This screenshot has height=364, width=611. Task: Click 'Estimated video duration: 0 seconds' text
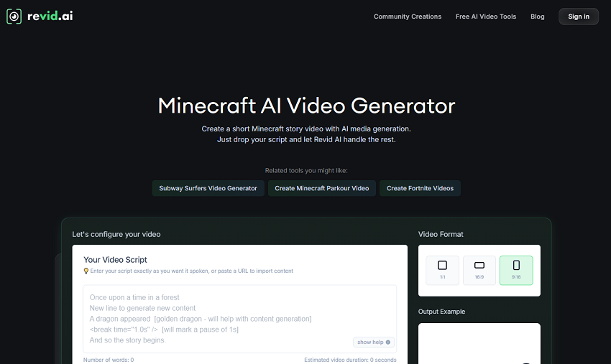coord(350,360)
